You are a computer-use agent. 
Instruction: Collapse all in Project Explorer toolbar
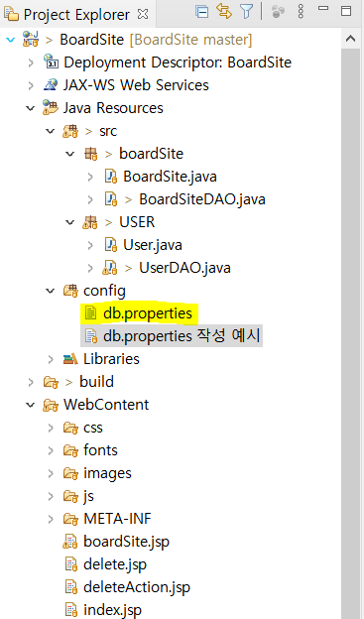click(x=202, y=12)
